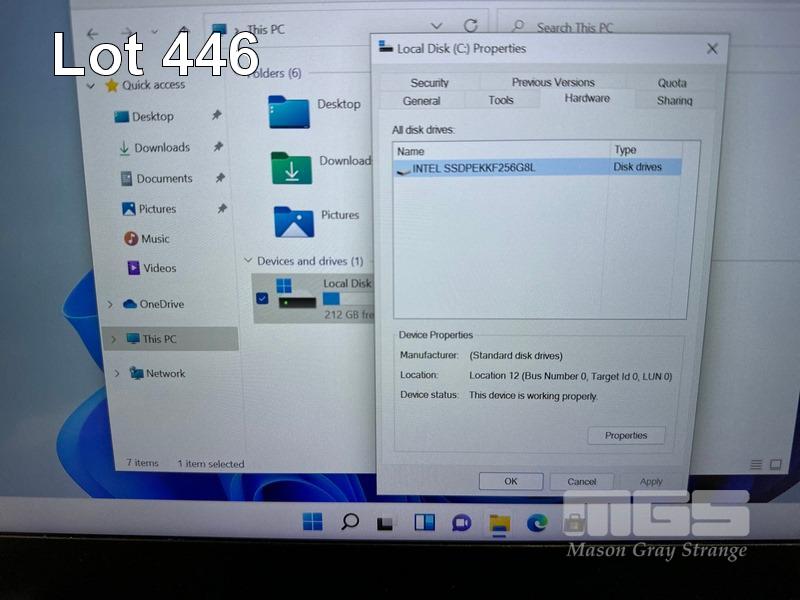Expand the Network tree node

[x=116, y=373]
